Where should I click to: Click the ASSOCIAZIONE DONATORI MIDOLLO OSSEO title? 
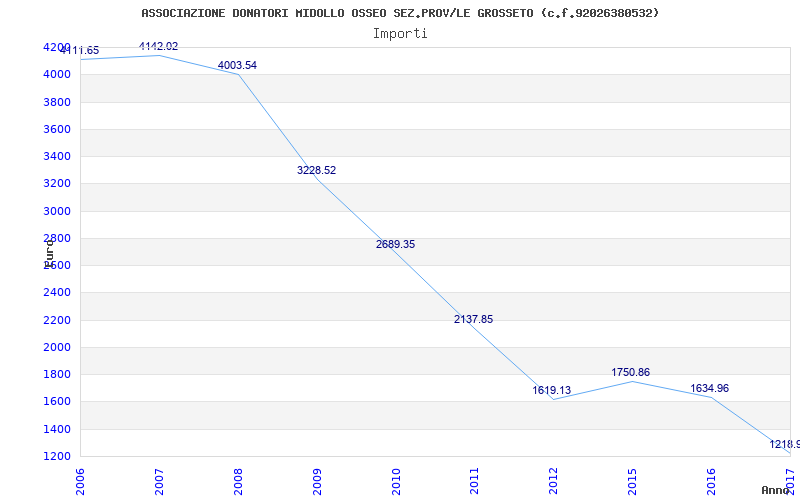coord(400,13)
